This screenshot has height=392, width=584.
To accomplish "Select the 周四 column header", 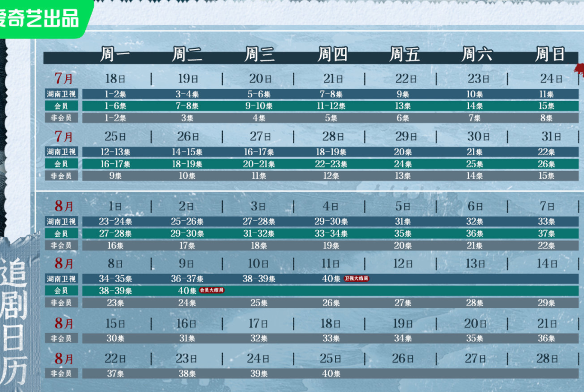I will (x=332, y=54).
